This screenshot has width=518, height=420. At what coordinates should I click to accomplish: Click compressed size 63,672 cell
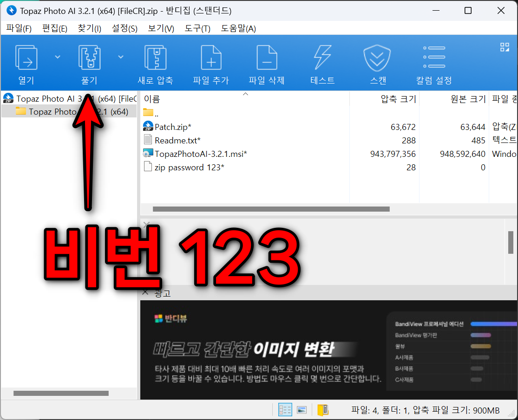pos(403,127)
